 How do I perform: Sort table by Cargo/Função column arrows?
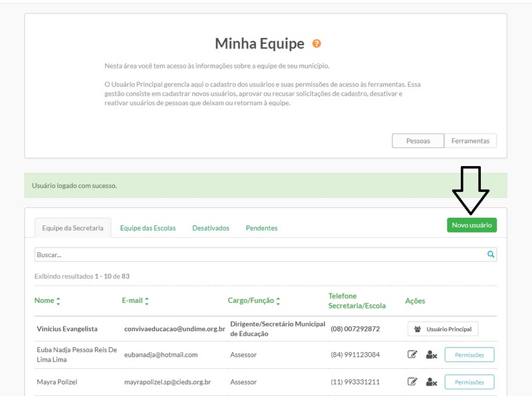(278, 301)
